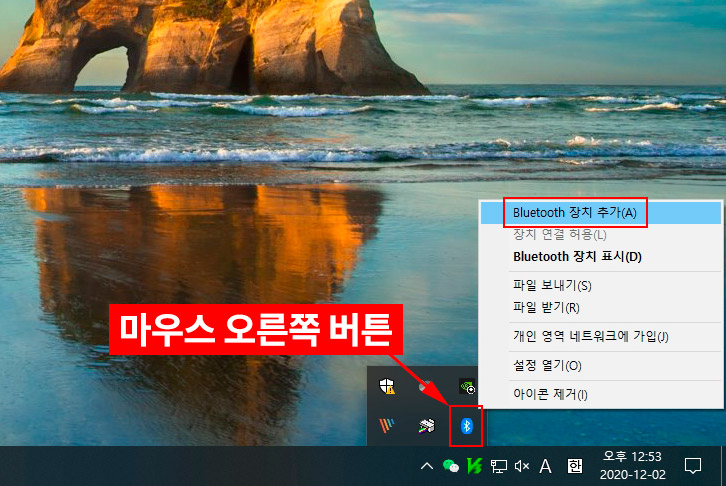The image size is (726, 486).
Task: Click the Bluetooth tray icon
Action: [466, 426]
